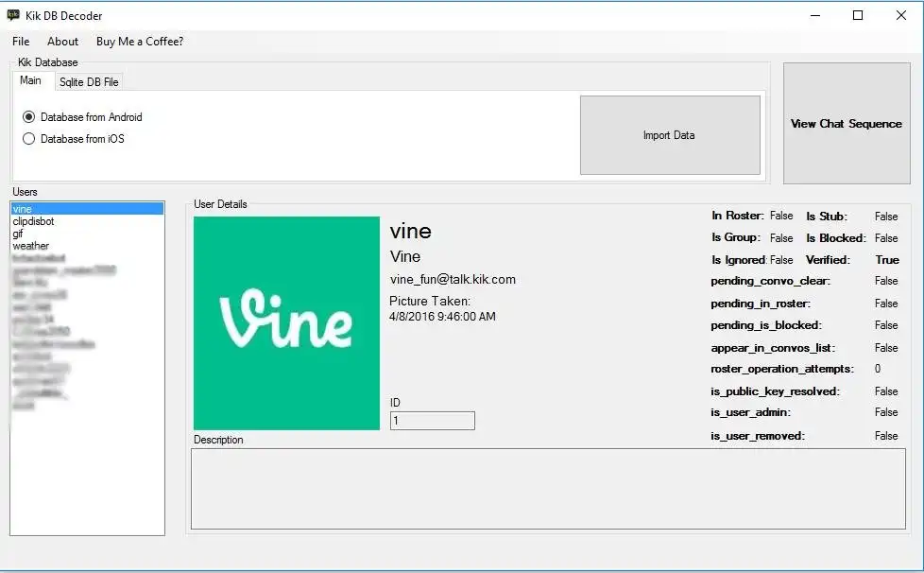Click the Kik DB Decoder title icon
Viewport: 924px width, 573px height.
click(13, 15)
